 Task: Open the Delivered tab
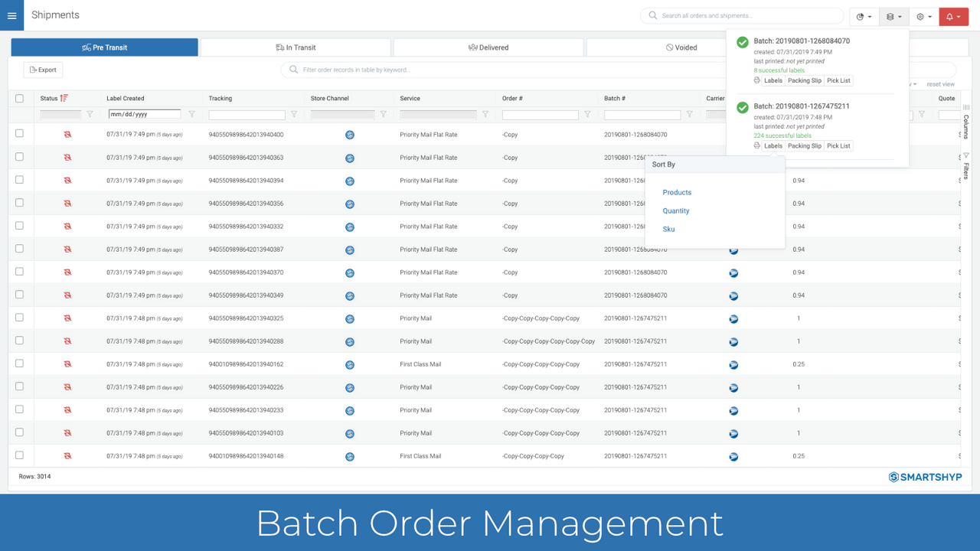click(x=488, y=47)
